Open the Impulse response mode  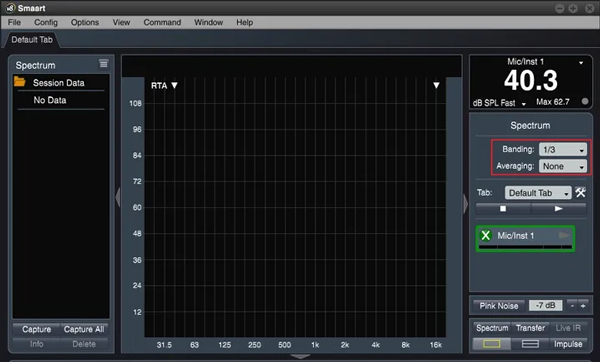pyautogui.click(x=568, y=344)
